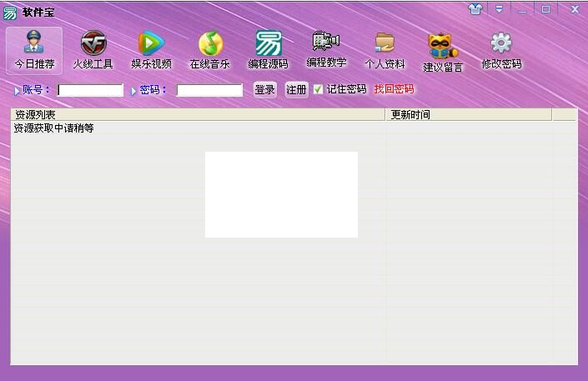Screen dimensions: 588x381
Task: Click the 找回密码 link
Action: coord(395,89)
